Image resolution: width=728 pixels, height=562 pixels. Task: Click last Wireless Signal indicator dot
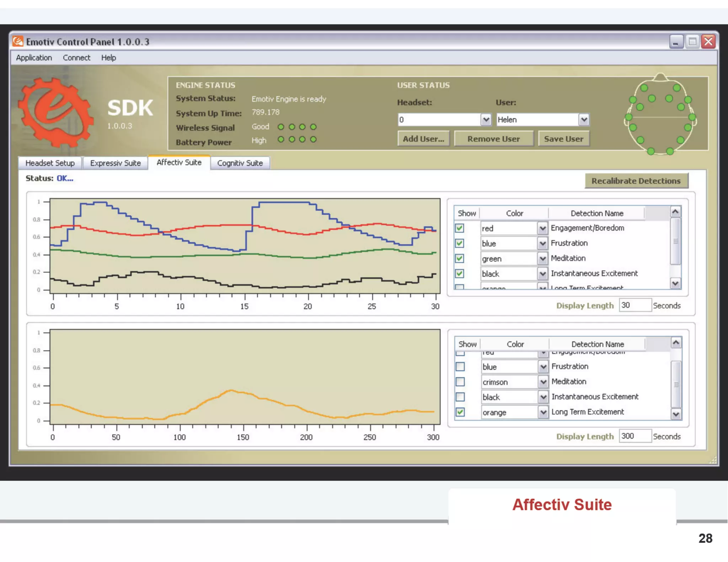click(x=313, y=127)
